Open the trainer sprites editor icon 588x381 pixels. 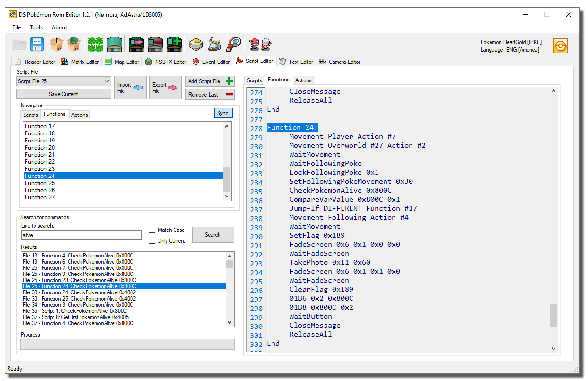261,44
